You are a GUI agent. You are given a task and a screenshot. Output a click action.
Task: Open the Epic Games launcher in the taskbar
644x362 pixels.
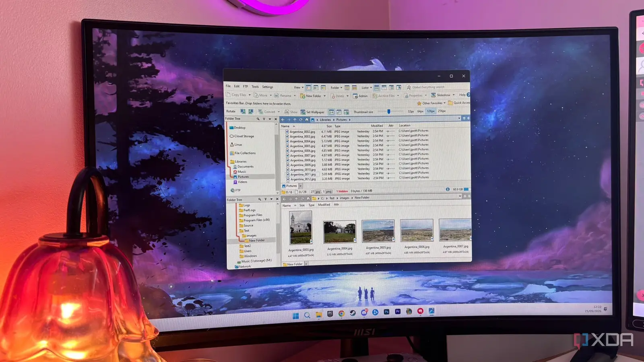[x=330, y=314]
